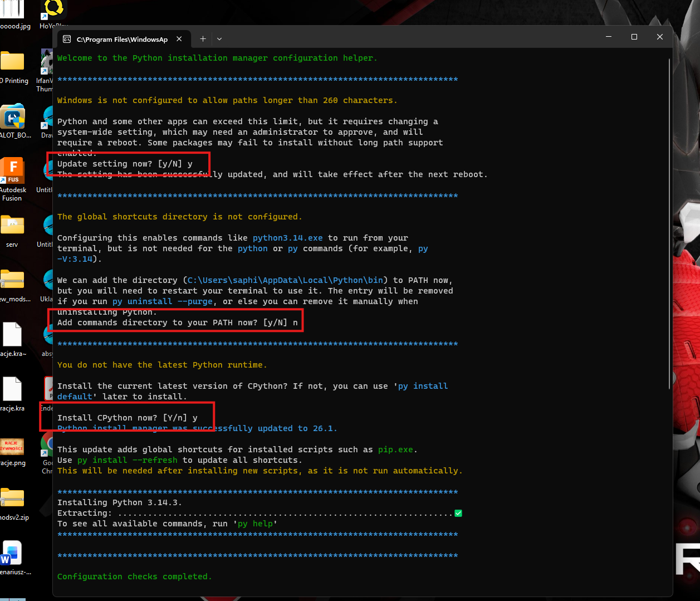Click 'Welcome to the Python installation manager' line

click(217, 58)
